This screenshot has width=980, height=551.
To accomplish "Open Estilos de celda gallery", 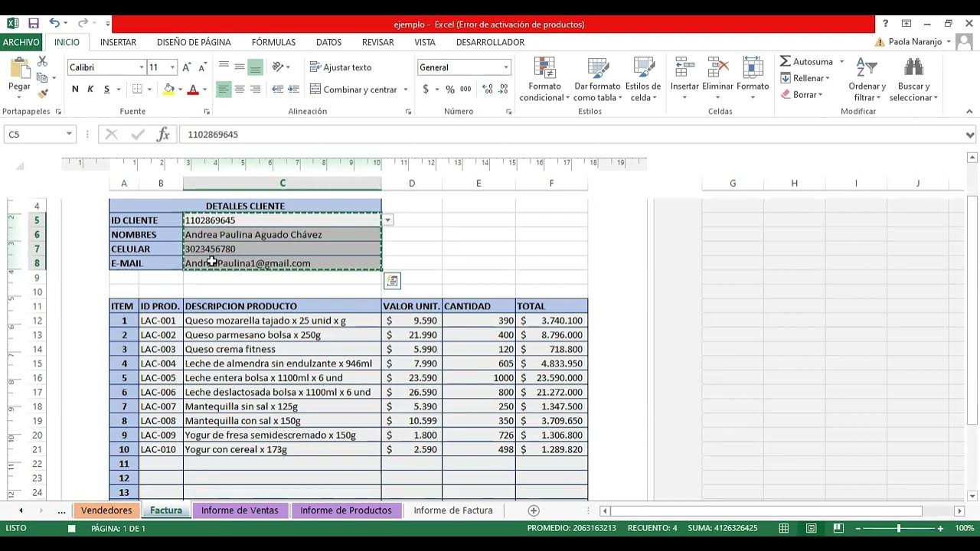I will pyautogui.click(x=643, y=80).
